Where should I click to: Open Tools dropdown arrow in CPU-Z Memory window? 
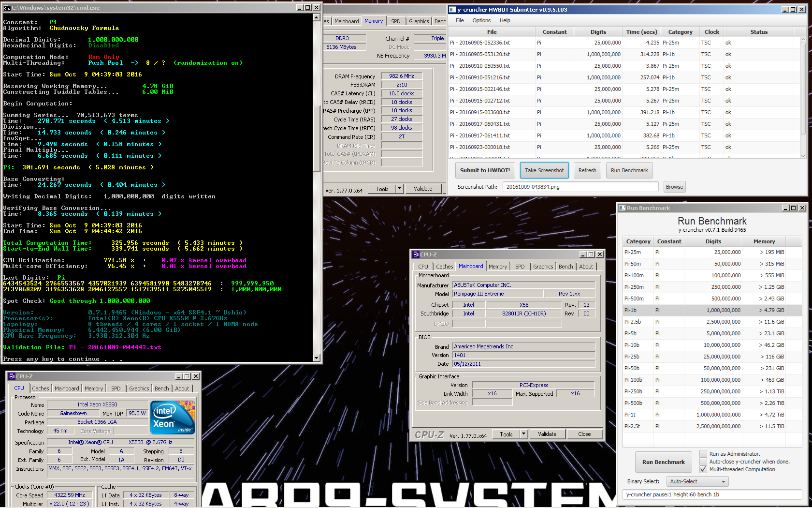click(400, 189)
